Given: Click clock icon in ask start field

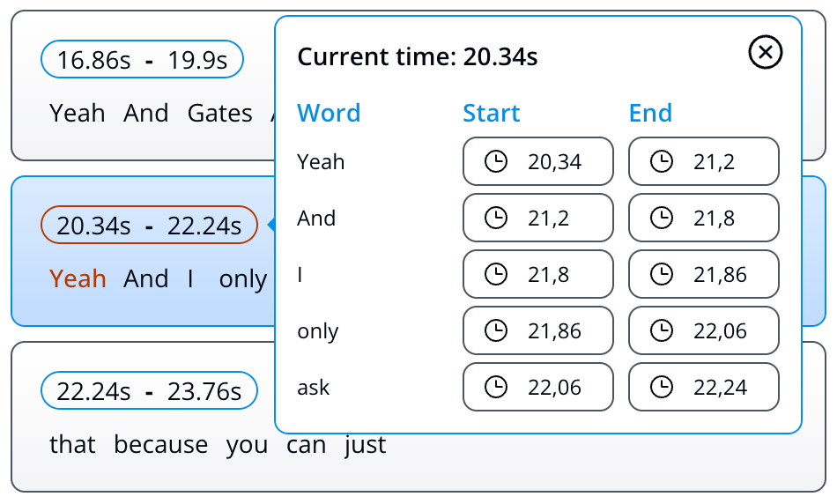Looking at the screenshot, I should (x=497, y=388).
